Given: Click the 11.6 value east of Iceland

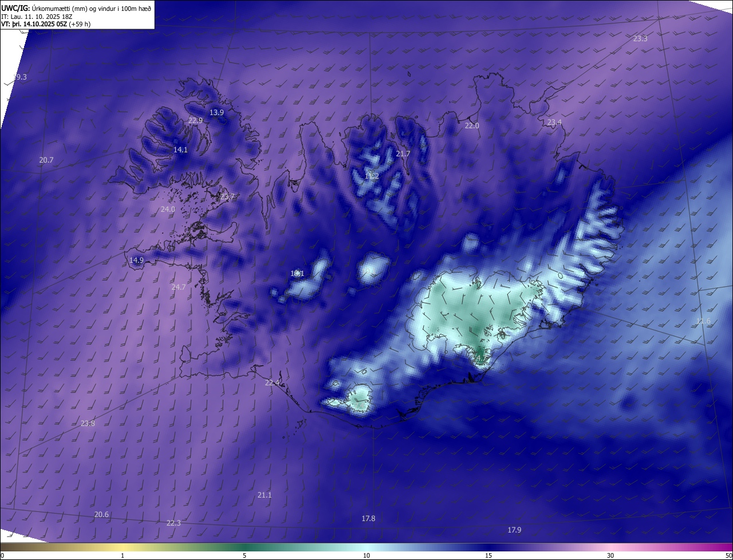Looking at the screenshot, I should (x=703, y=321).
